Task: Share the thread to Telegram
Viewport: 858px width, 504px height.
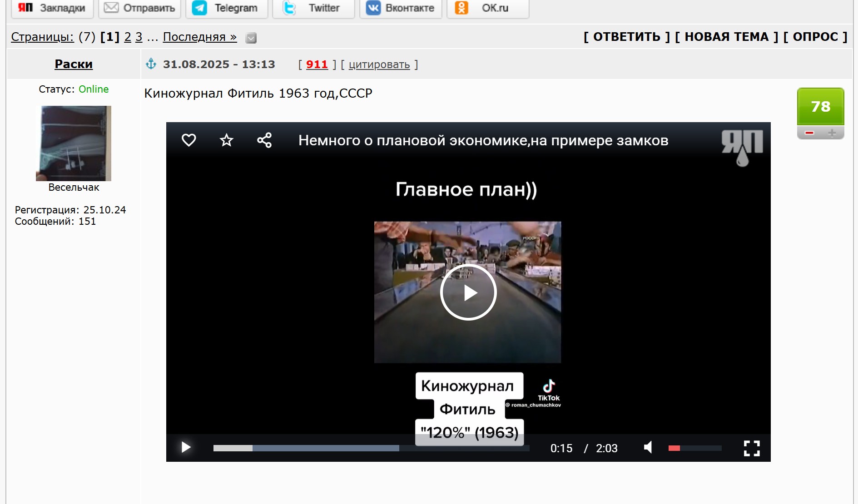Action: (x=227, y=8)
